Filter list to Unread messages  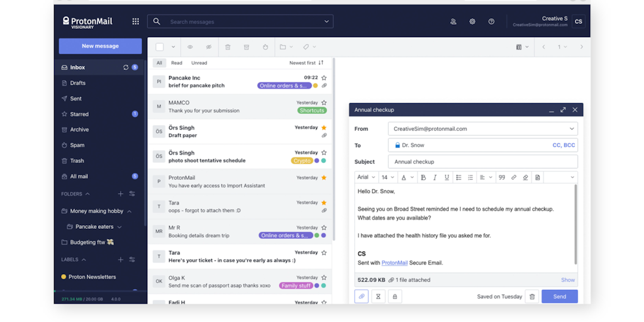(x=199, y=63)
